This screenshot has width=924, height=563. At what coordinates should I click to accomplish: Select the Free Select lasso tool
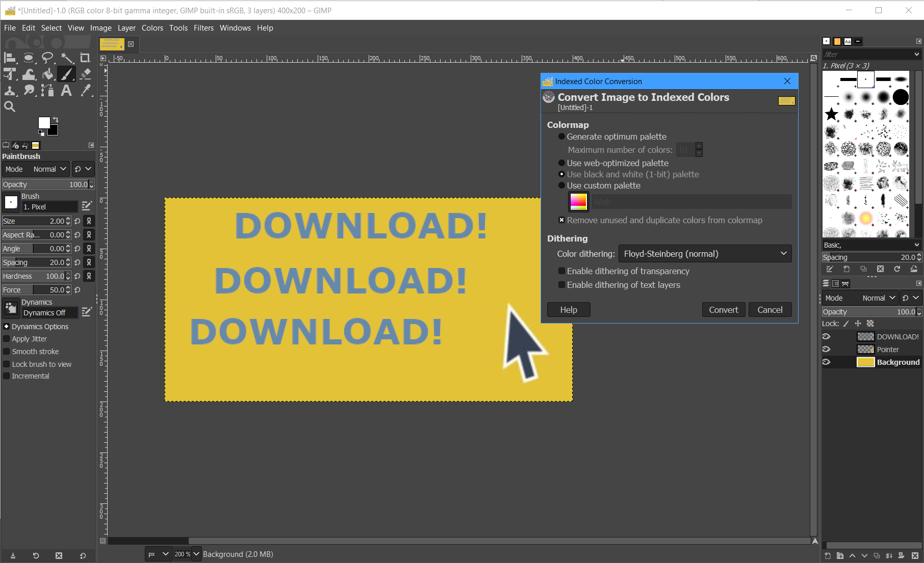coord(47,58)
